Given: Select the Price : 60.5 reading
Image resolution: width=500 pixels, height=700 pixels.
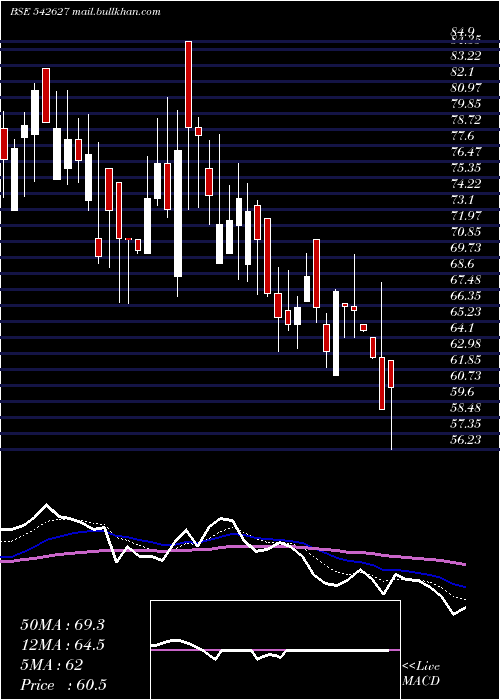Looking at the screenshot, I should tap(64, 685).
